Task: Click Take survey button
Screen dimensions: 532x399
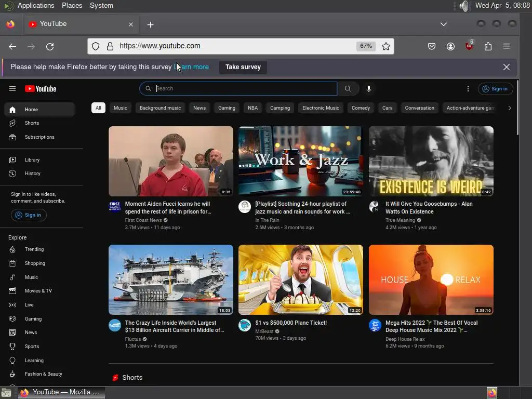Action: click(x=243, y=67)
